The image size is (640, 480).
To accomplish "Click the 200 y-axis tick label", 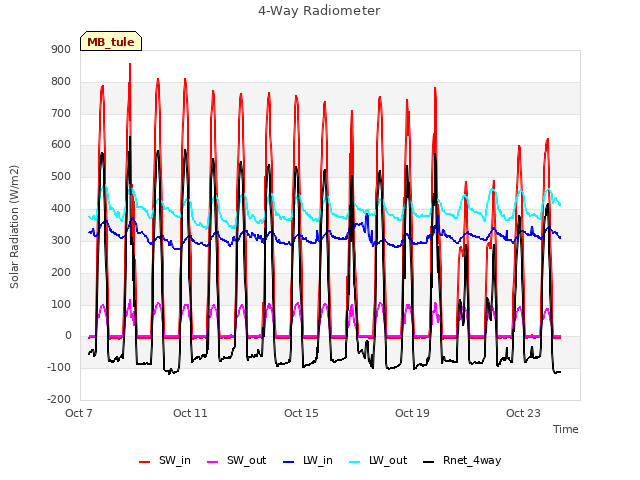I will pyautogui.click(x=61, y=272).
